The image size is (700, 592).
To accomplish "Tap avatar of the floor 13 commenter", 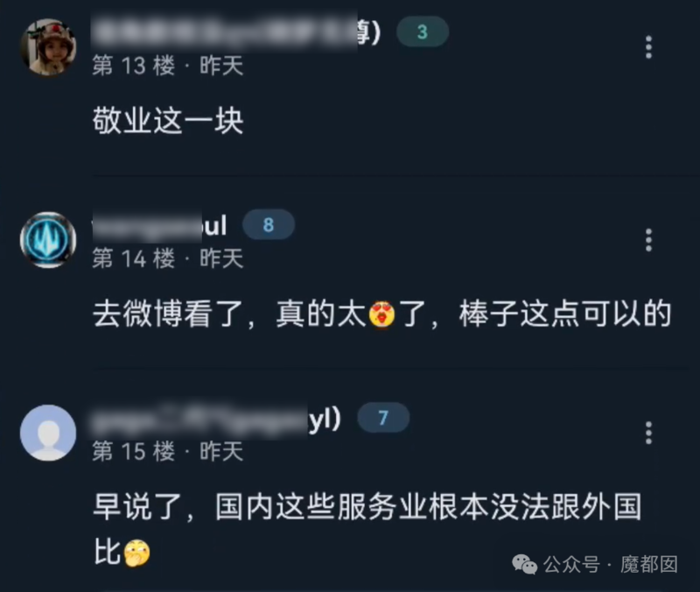I will pyautogui.click(x=48, y=47).
